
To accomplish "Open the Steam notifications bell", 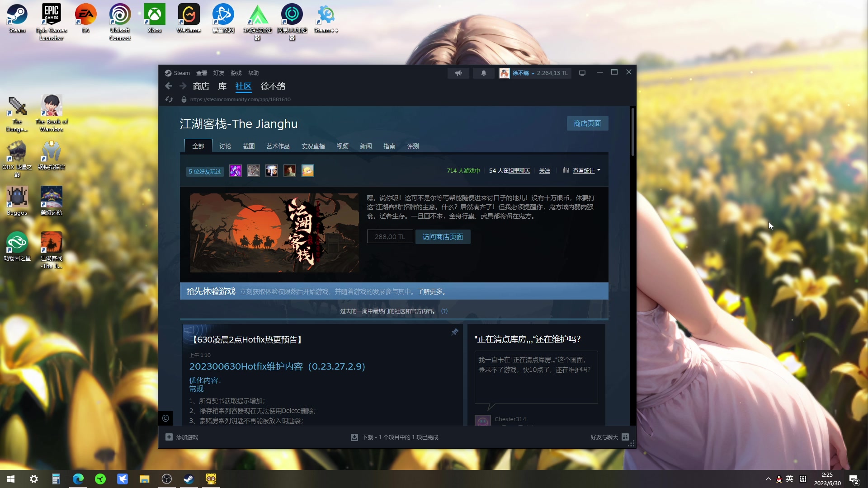I will pos(483,73).
